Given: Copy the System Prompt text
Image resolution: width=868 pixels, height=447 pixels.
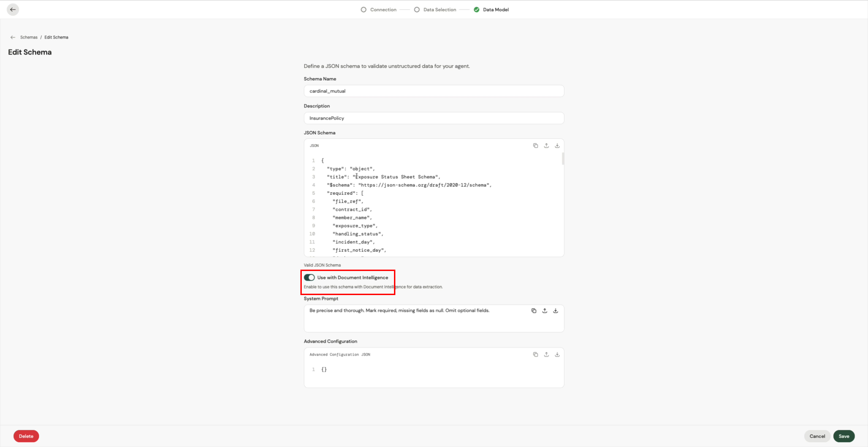Looking at the screenshot, I should pos(534,311).
